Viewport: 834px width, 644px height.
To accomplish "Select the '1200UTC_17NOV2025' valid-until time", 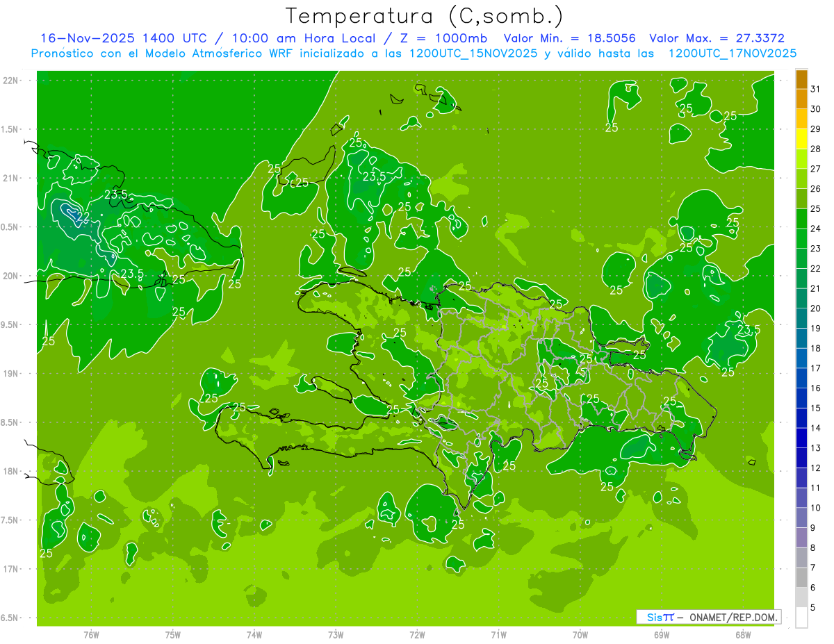I will pyautogui.click(x=733, y=53).
